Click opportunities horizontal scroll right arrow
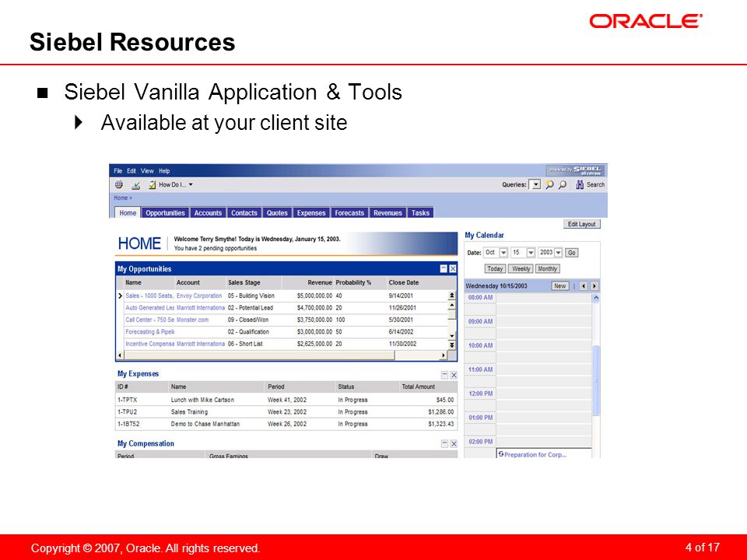747x560 pixels. 443,355
